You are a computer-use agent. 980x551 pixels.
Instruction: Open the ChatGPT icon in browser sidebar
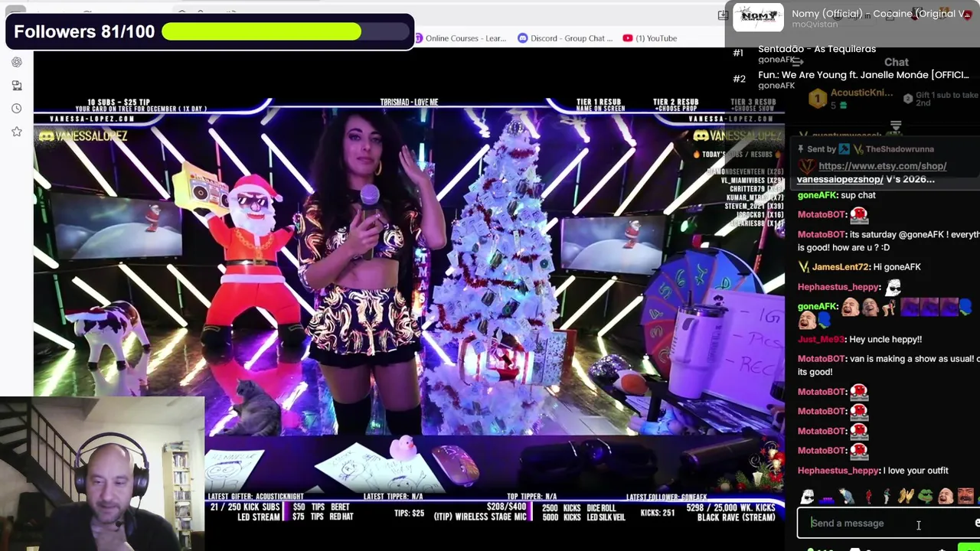pyautogui.click(x=17, y=62)
